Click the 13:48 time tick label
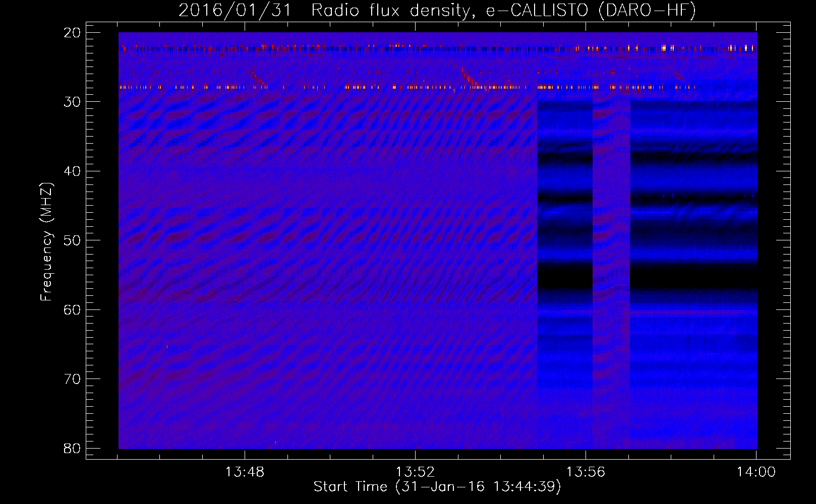Viewport: 816px width, 504px height. (x=245, y=472)
